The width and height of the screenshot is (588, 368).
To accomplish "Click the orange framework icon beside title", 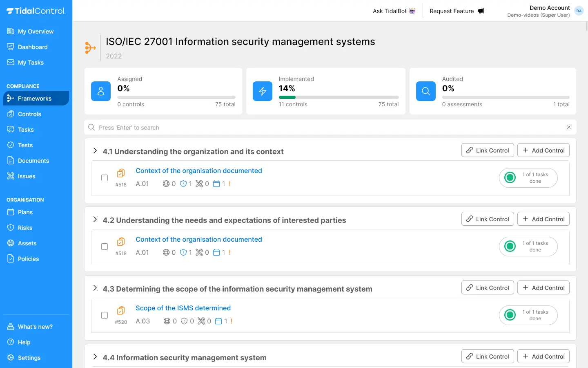I will [x=90, y=48].
